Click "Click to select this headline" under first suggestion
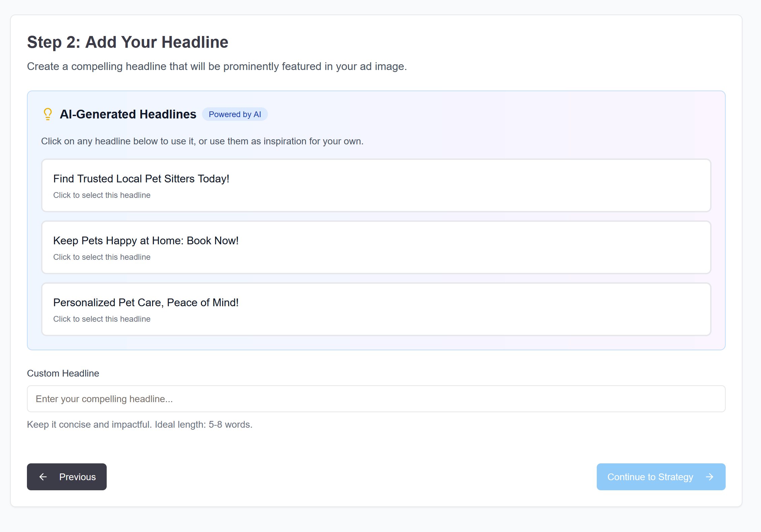Image resolution: width=761 pixels, height=532 pixels. coord(102,195)
